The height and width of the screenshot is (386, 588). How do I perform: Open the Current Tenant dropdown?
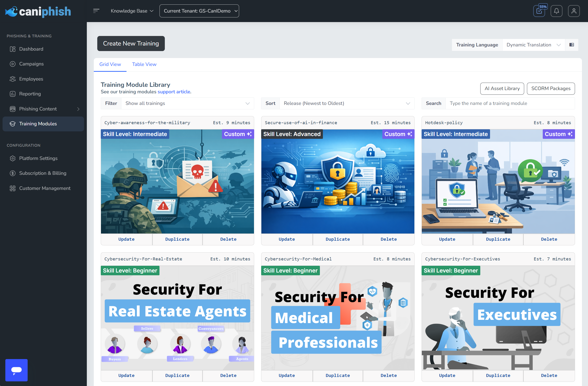click(199, 11)
